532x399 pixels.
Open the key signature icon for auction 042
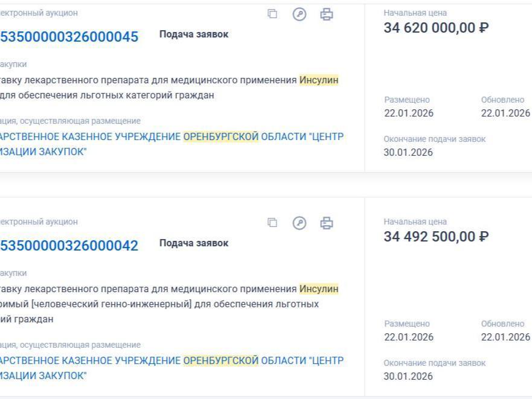300,223
